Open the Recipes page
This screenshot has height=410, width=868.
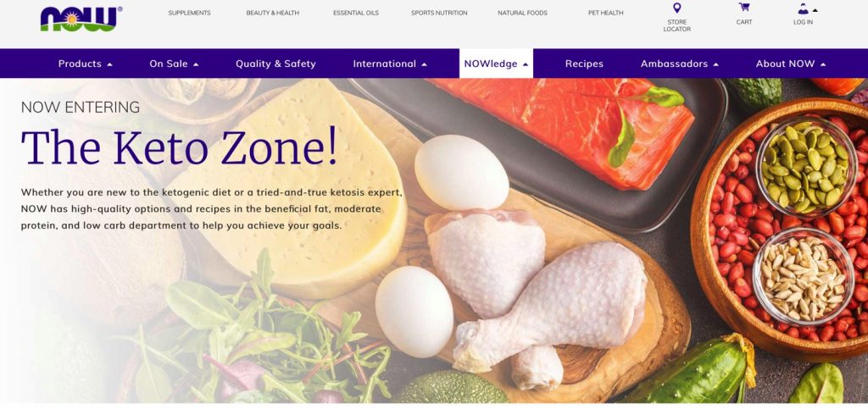click(584, 64)
